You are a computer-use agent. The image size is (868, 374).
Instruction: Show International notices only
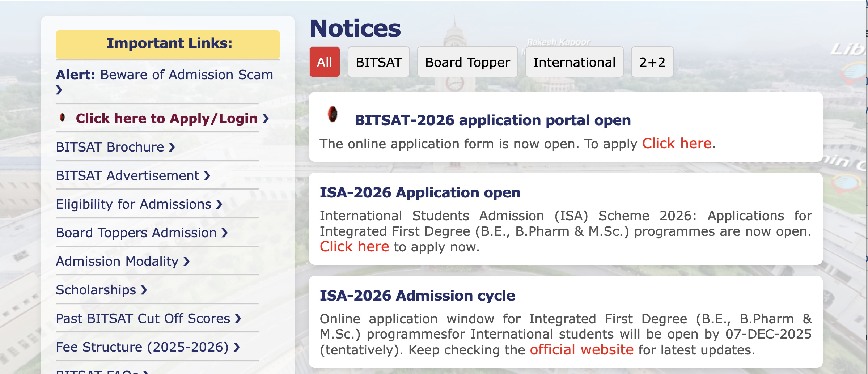click(574, 62)
